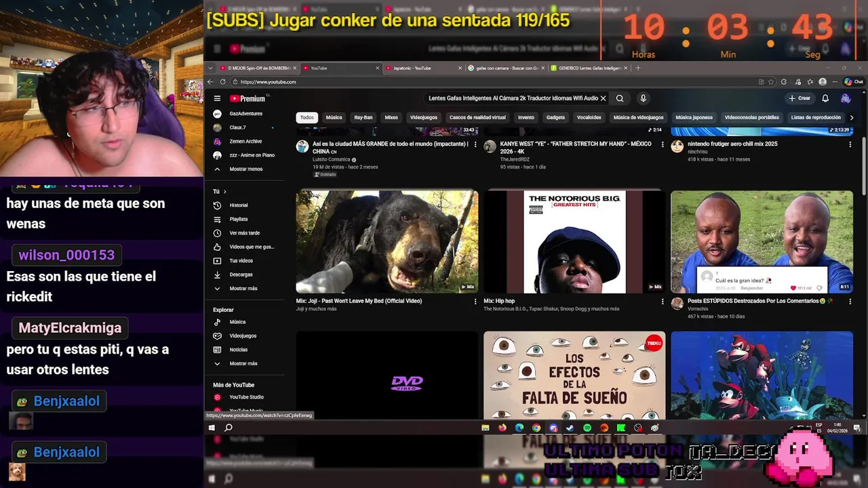Screen dimensions: 868x488
Task: Click the browser address bar URL
Action: coord(269,82)
